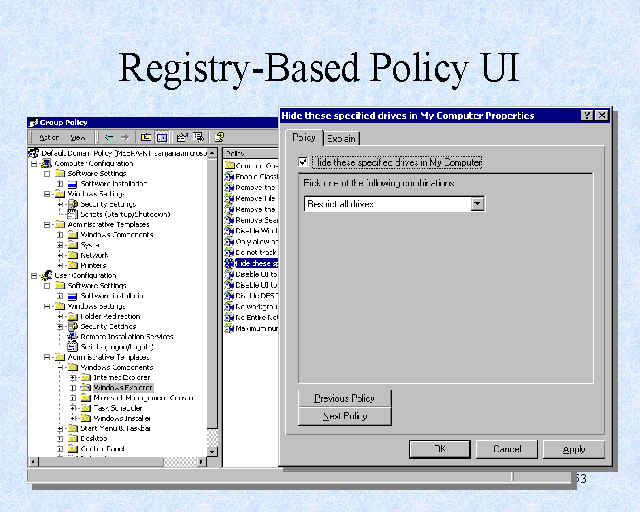
Task: Click the Previous Policy button
Action: tap(344, 398)
